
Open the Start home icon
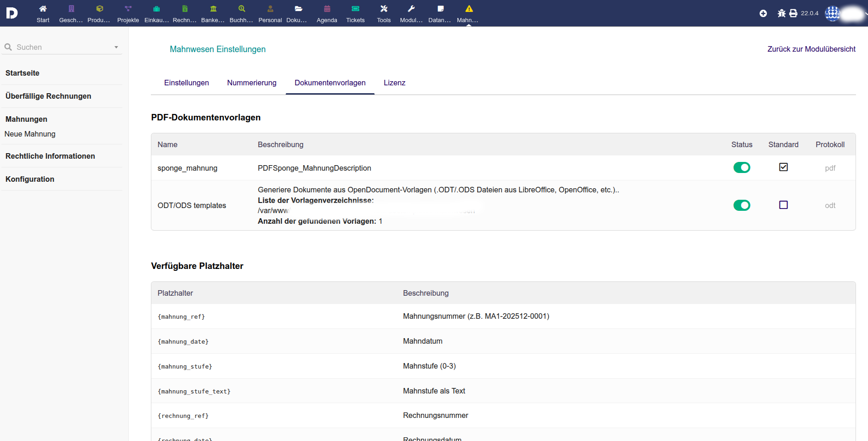43,9
